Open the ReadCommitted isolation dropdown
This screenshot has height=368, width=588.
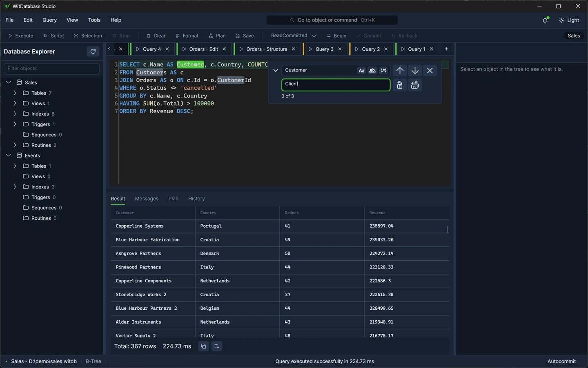[294, 36]
